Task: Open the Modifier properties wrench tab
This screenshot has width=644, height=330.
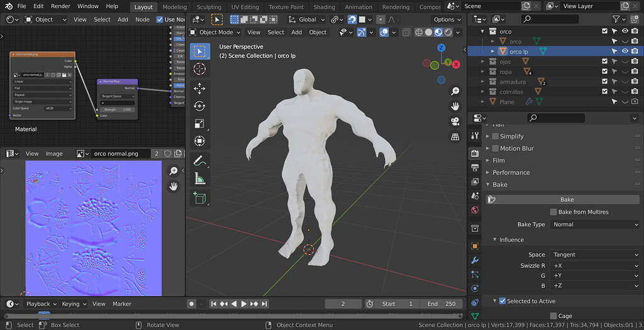Action: [475, 260]
